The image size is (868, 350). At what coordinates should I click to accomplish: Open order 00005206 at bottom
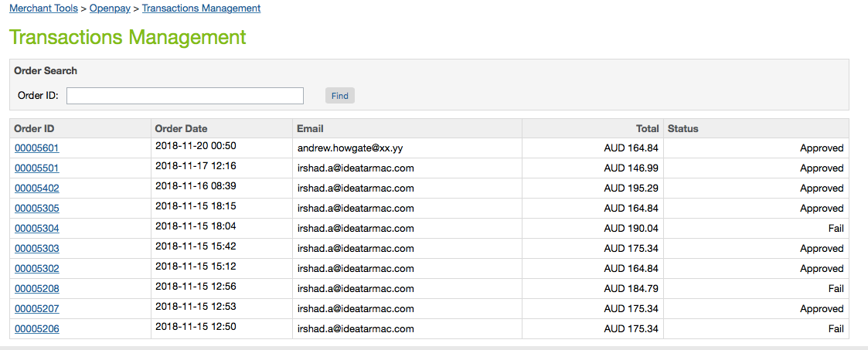[36, 329]
